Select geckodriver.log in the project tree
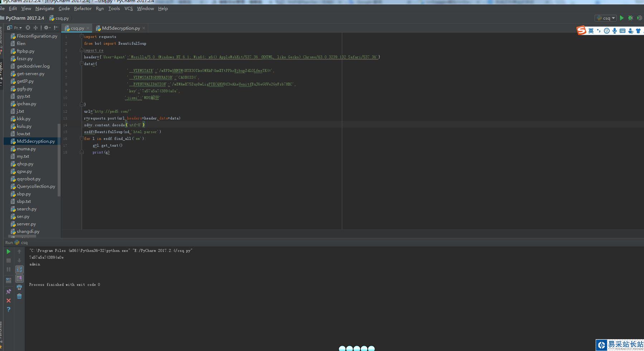This screenshot has width=644, height=351. (30, 66)
